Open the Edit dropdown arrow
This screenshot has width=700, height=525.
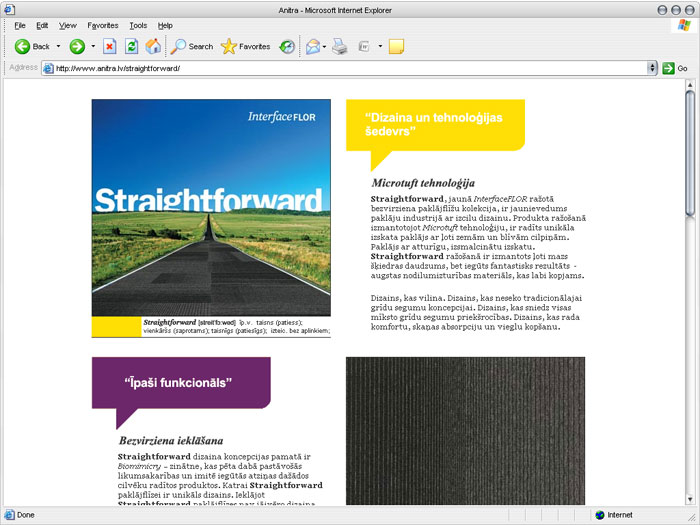coord(380,46)
